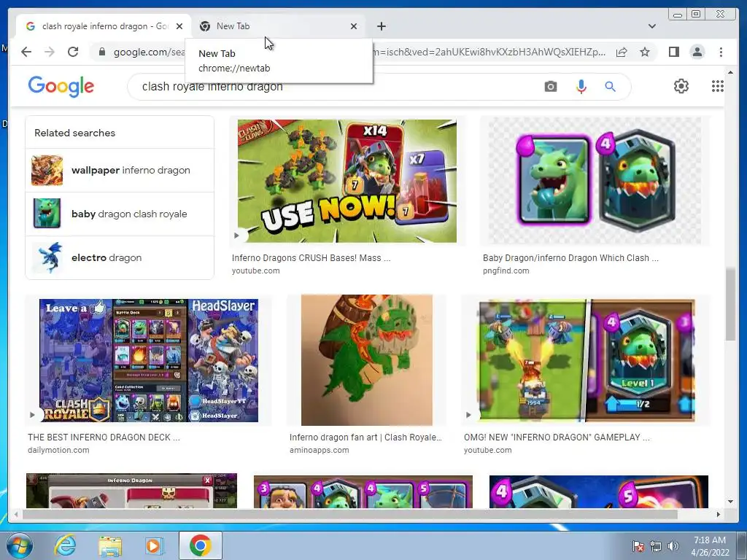Click dailymotion.com source link
This screenshot has height=560, width=747.
58,450
